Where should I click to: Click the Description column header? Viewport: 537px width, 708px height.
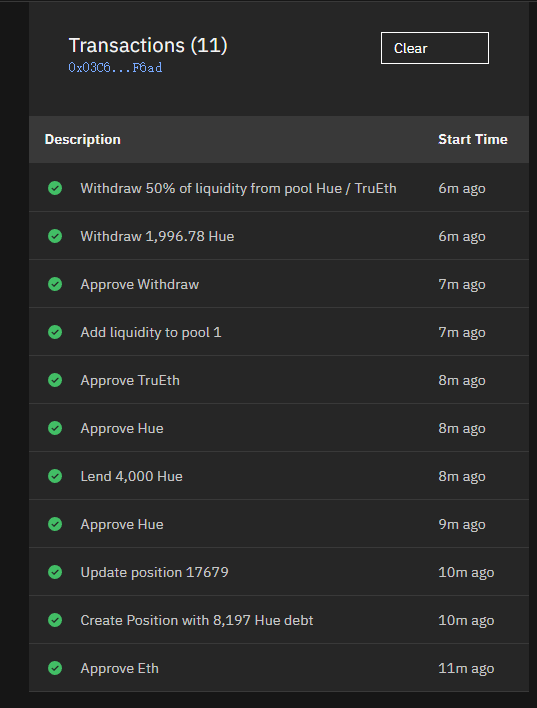pos(83,140)
